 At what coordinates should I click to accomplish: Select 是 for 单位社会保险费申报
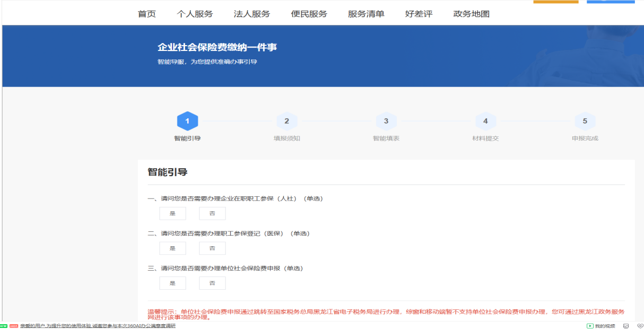pyautogui.click(x=172, y=283)
